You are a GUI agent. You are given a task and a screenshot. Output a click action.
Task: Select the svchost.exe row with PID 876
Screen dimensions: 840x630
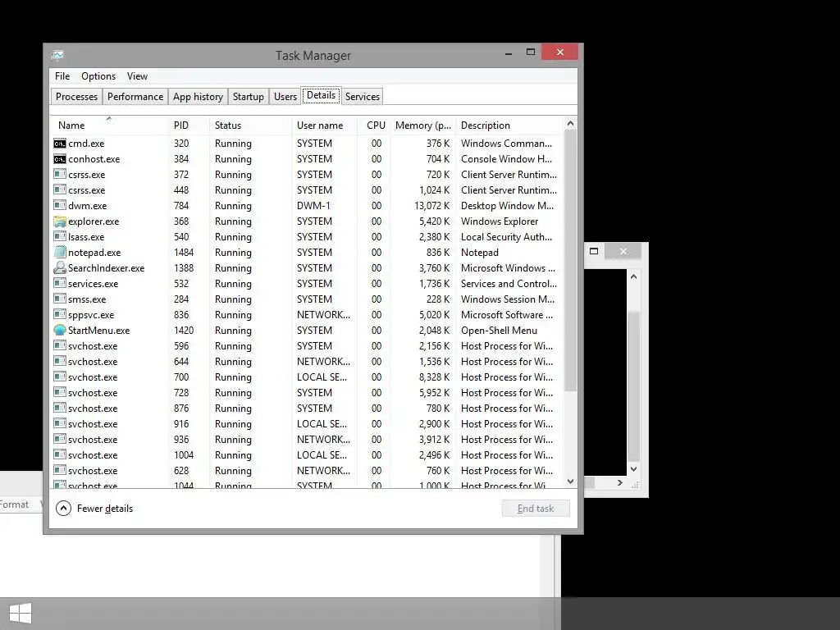coord(307,409)
